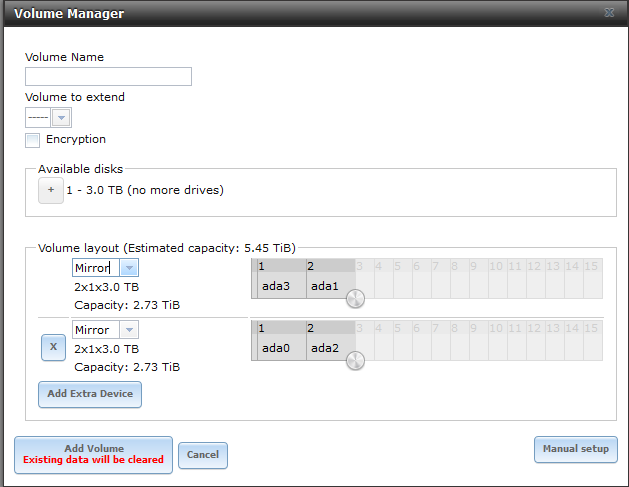Image resolution: width=629 pixels, height=487 pixels.
Task: Click column 15 in first layout grid
Action: tap(591, 267)
